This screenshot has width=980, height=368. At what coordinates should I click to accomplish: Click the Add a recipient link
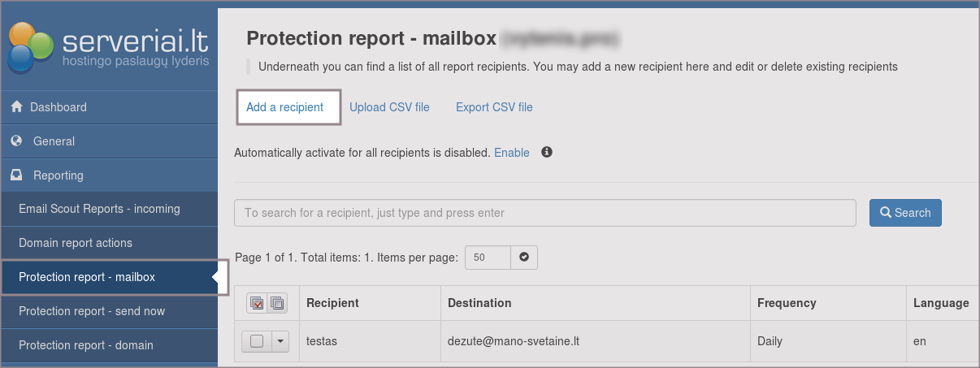point(284,107)
